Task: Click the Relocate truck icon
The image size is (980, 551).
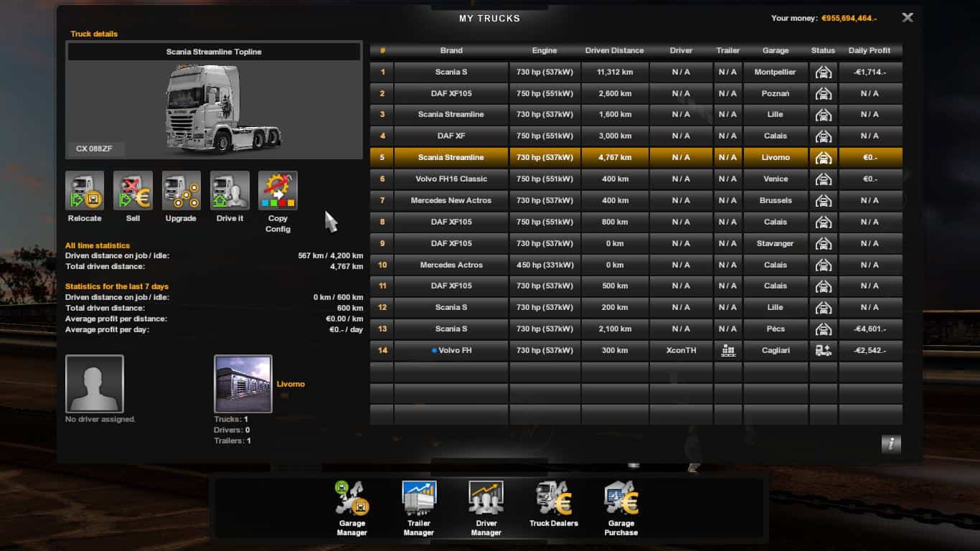Action: pos(85,191)
